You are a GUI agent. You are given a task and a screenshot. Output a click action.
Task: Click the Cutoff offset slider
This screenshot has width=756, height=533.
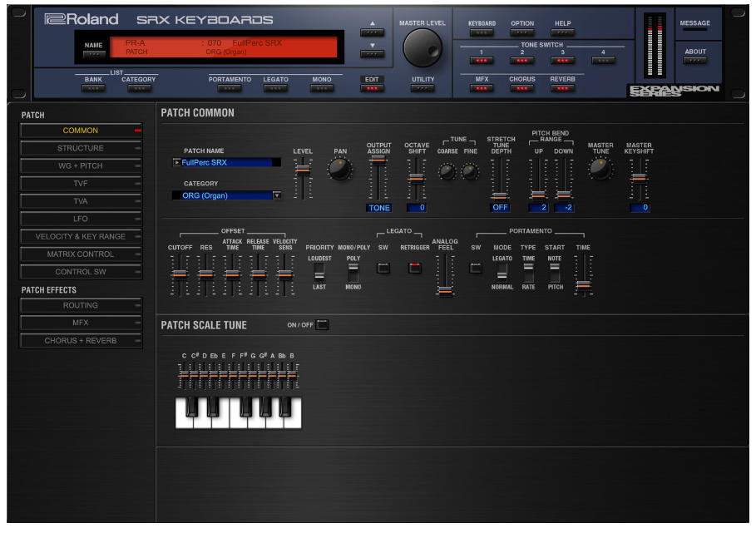pyautogui.click(x=180, y=274)
